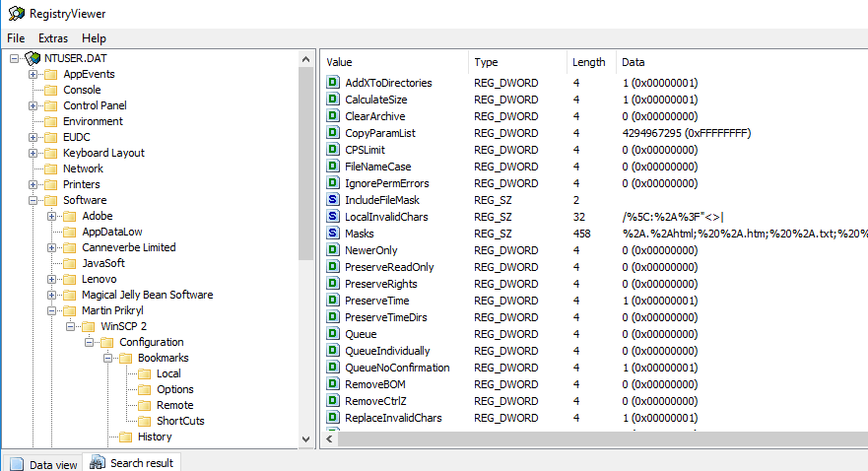Open the Extras menu
Viewport: 868px width, 471px height.
click(x=53, y=38)
